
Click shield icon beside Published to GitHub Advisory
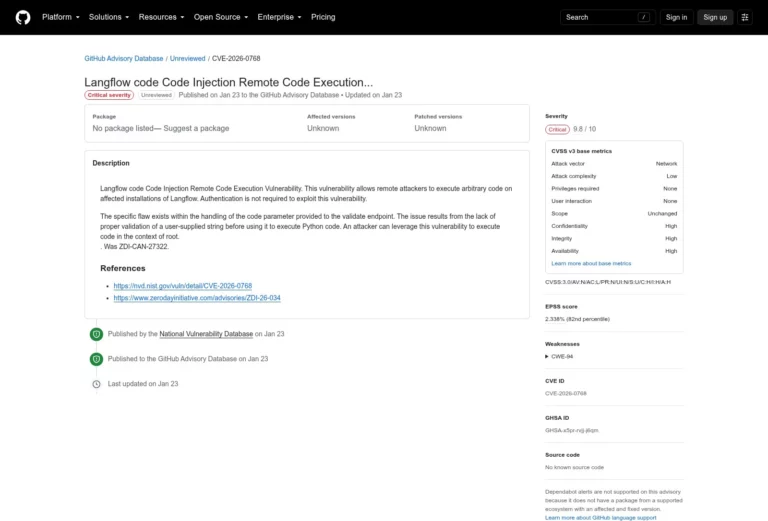[96, 359]
